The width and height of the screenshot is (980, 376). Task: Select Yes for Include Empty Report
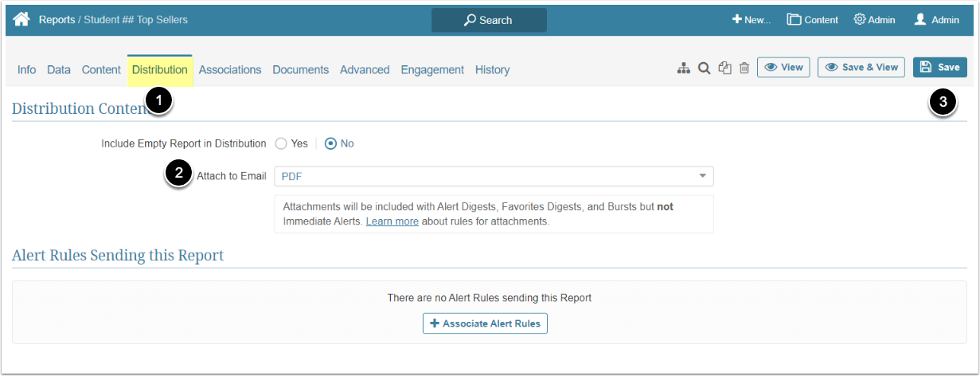pos(280,143)
